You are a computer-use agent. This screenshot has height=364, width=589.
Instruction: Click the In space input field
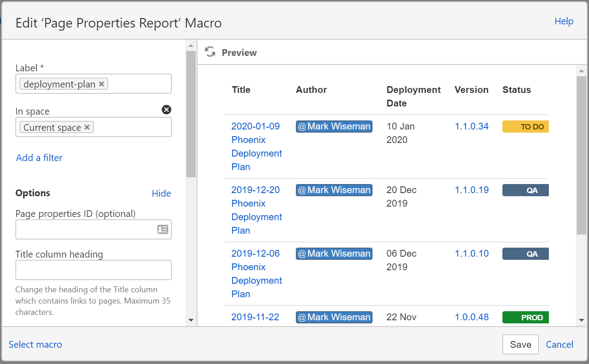[93, 127]
